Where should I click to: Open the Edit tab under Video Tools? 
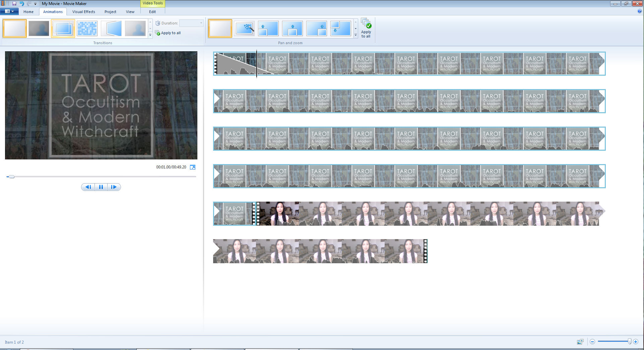(x=152, y=12)
